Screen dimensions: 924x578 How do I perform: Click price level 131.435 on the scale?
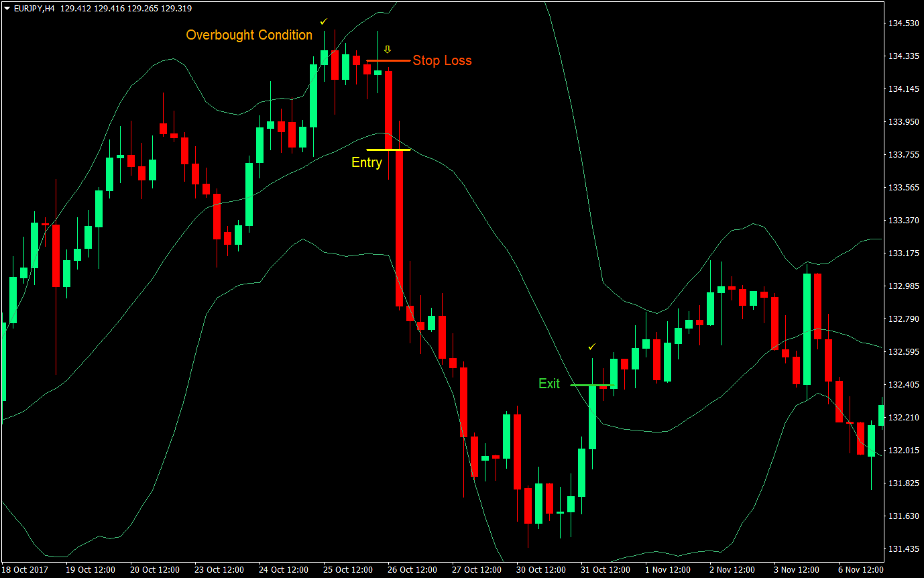[x=903, y=549]
